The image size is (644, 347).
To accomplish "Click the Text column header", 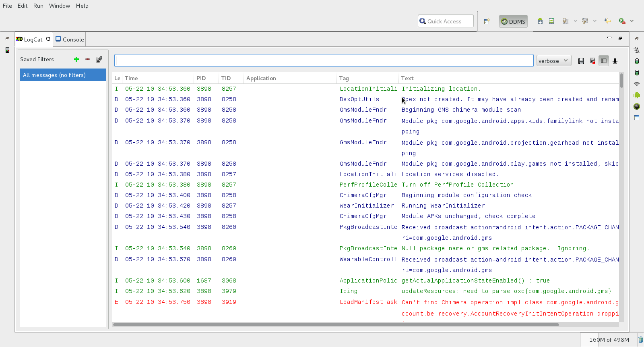I will pos(509,78).
